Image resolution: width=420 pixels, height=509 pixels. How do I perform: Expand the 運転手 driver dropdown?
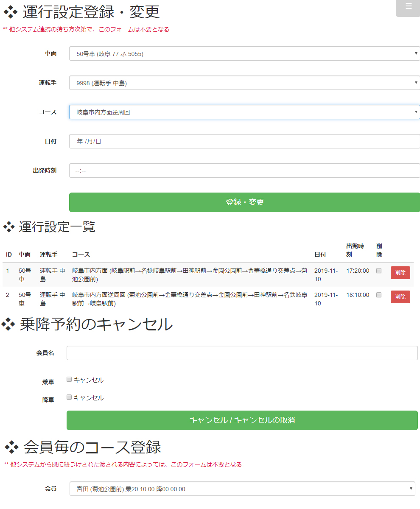[x=244, y=83]
